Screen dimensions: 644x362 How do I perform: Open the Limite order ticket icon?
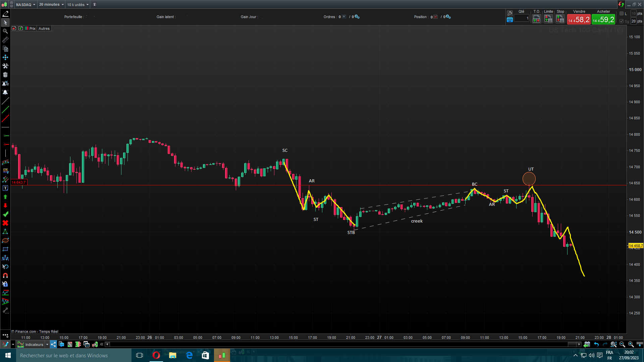click(548, 19)
